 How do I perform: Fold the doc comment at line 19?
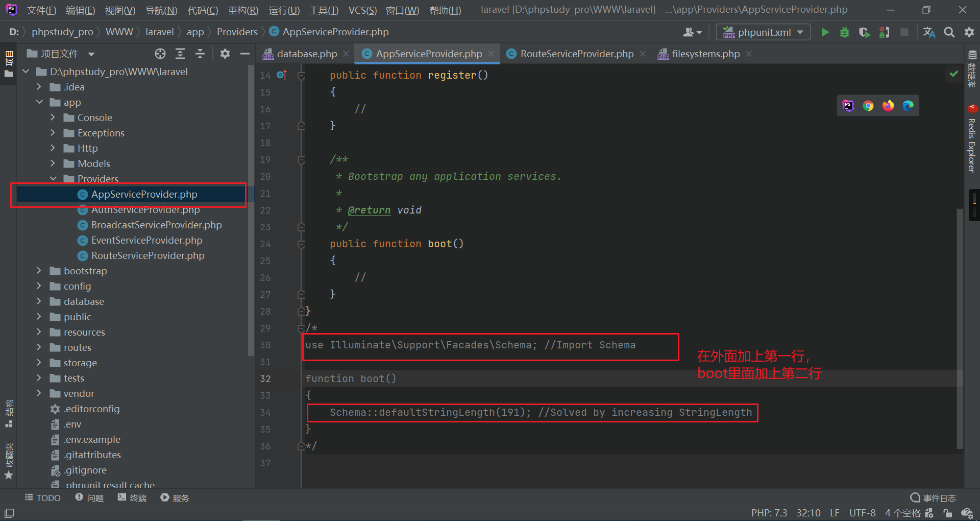click(x=302, y=160)
